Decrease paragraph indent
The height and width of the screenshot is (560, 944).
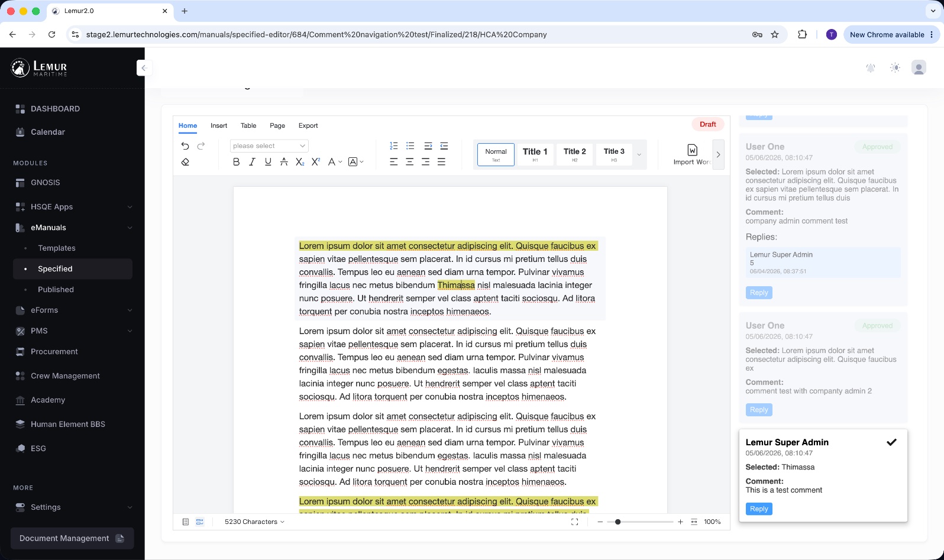pyautogui.click(x=444, y=145)
